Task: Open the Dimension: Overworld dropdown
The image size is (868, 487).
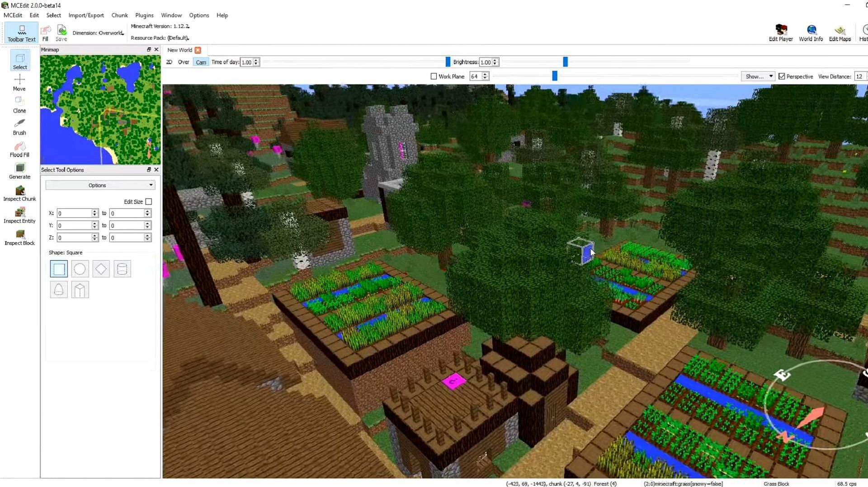Action: 98,33
